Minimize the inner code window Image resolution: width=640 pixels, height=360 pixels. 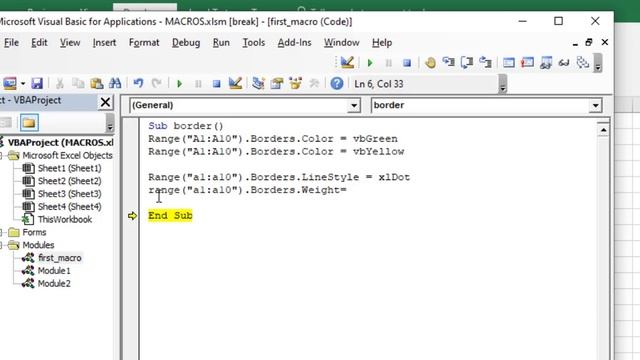tap(575, 43)
